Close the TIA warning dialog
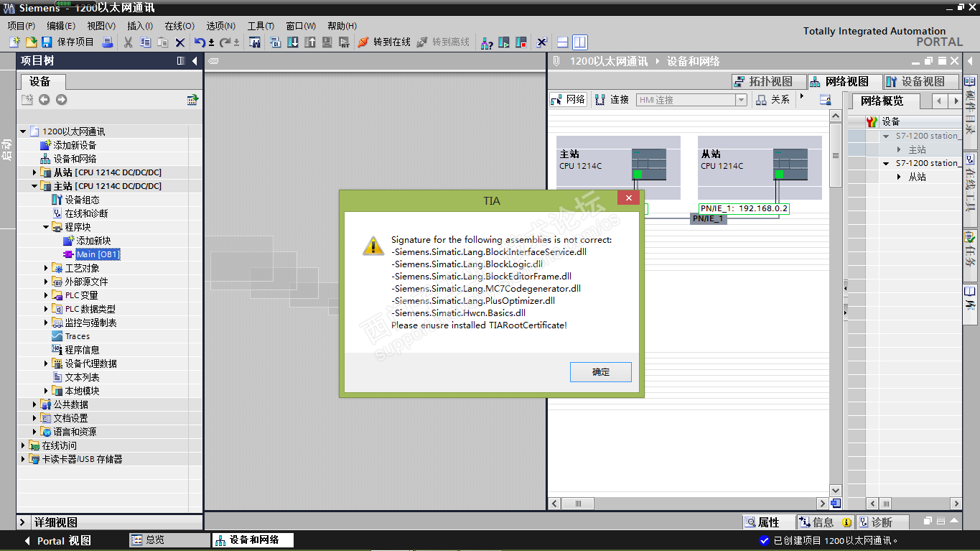Image resolution: width=980 pixels, height=551 pixels. [x=628, y=198]
